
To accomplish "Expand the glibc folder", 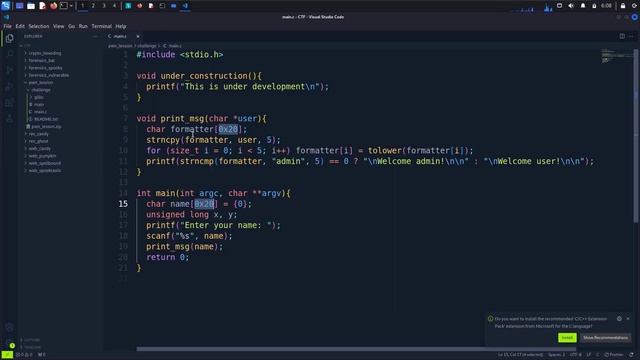I will 39,97.
